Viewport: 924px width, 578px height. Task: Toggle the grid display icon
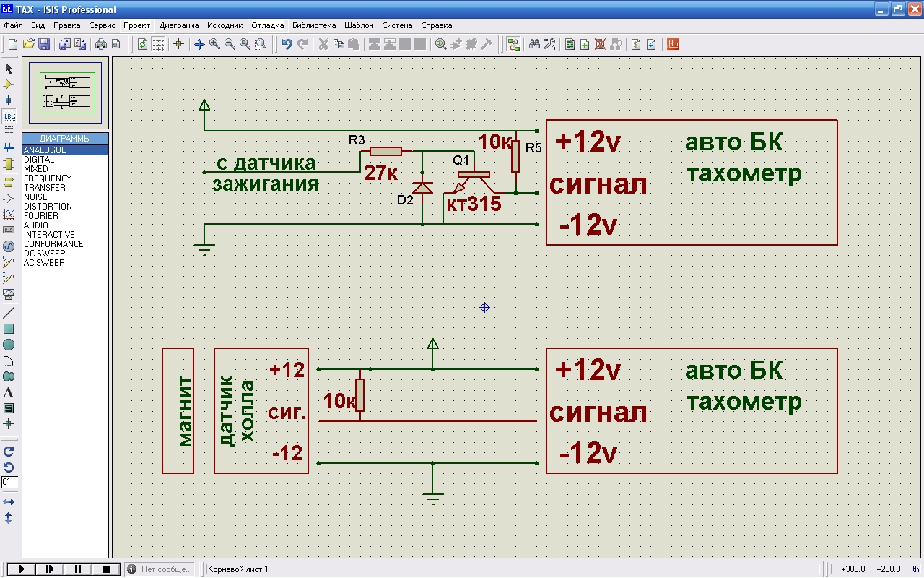click(158, 44)
